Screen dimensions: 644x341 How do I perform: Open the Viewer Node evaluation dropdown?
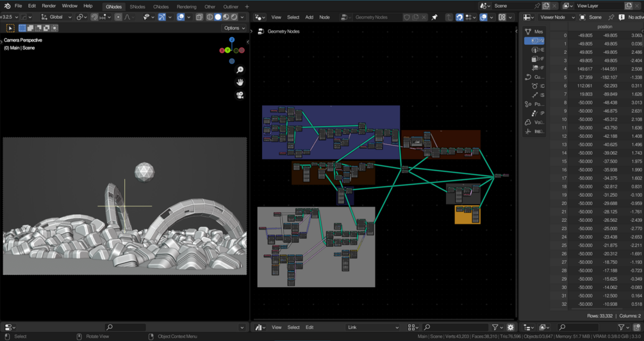[556, 17]
